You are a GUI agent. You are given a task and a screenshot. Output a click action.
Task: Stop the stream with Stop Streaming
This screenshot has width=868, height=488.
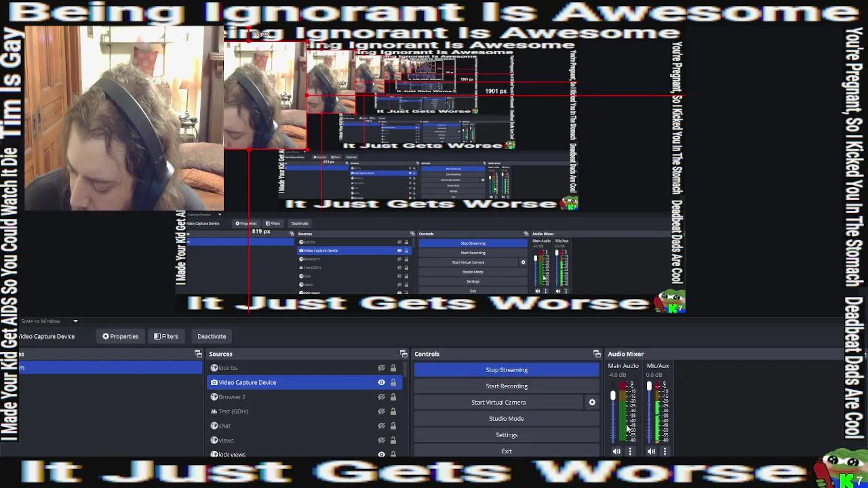pyautogui.click(x=507, y=370)
